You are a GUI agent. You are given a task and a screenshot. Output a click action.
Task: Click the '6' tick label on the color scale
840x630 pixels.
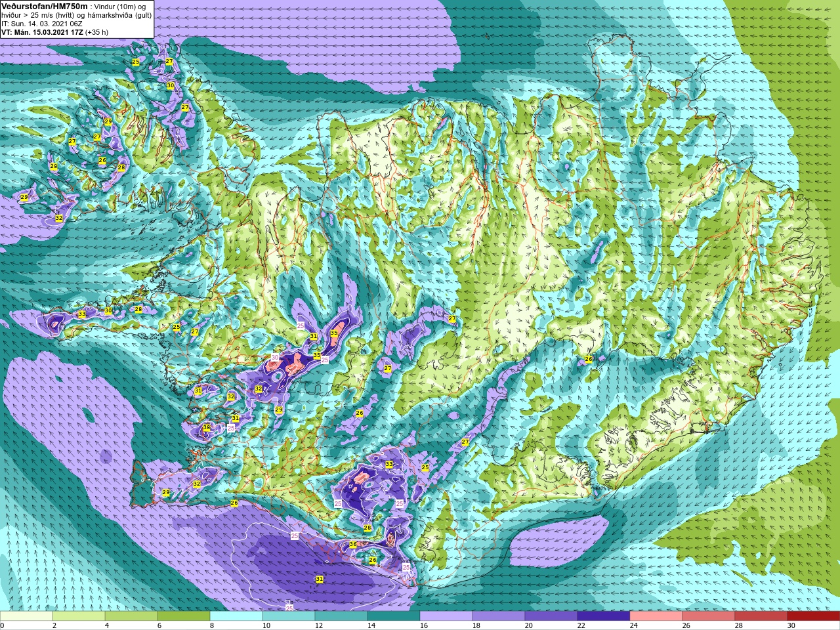[159, 625]
